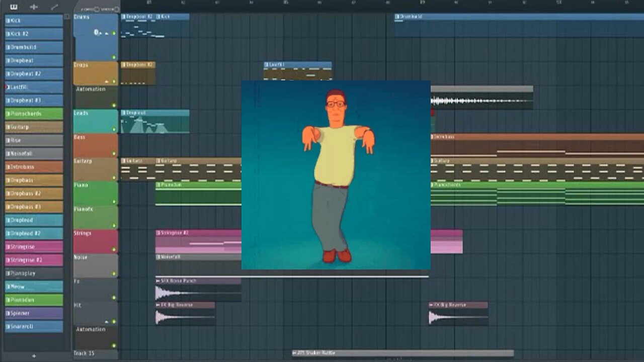This screenshot has width=644, height=362.
Task: Select the Track 15 header
Action: 96,354
